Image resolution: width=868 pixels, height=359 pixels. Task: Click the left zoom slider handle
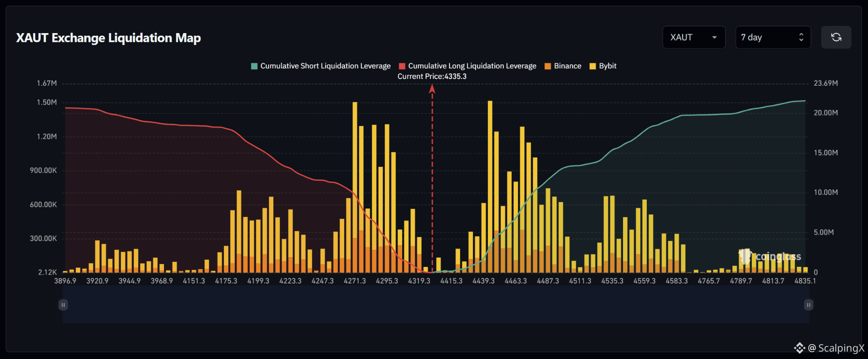tap(63, 305)
